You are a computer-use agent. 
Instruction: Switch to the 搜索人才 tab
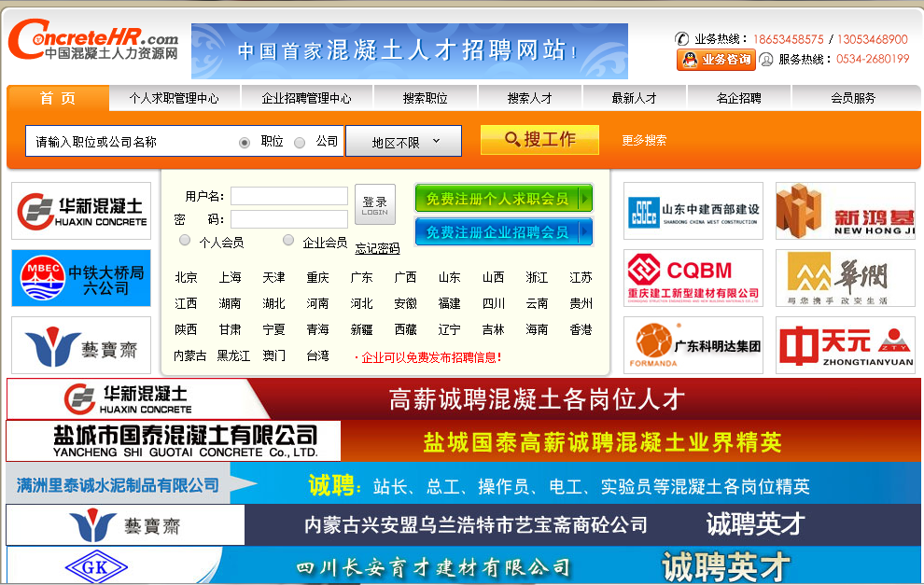click(x=530, y=98)
